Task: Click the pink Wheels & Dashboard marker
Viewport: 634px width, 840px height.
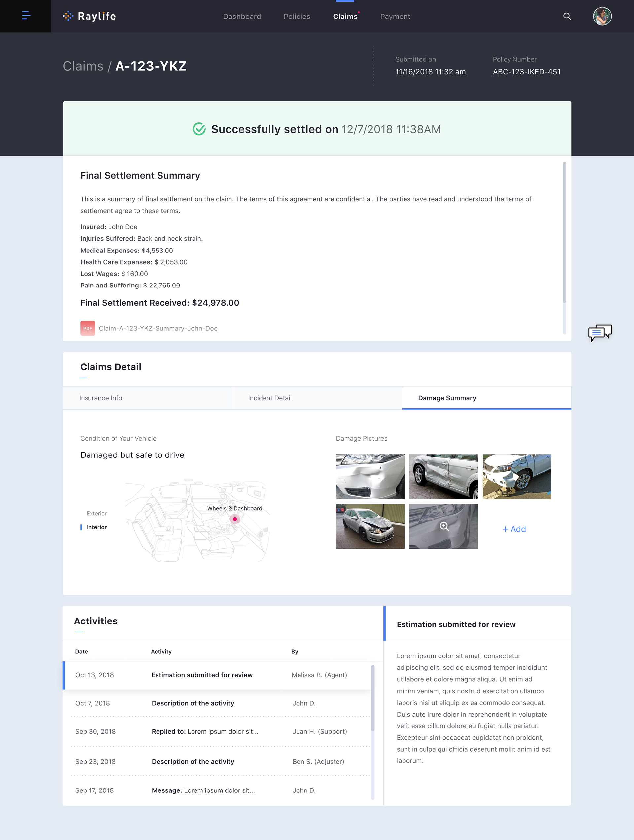Action: point(235,519)
